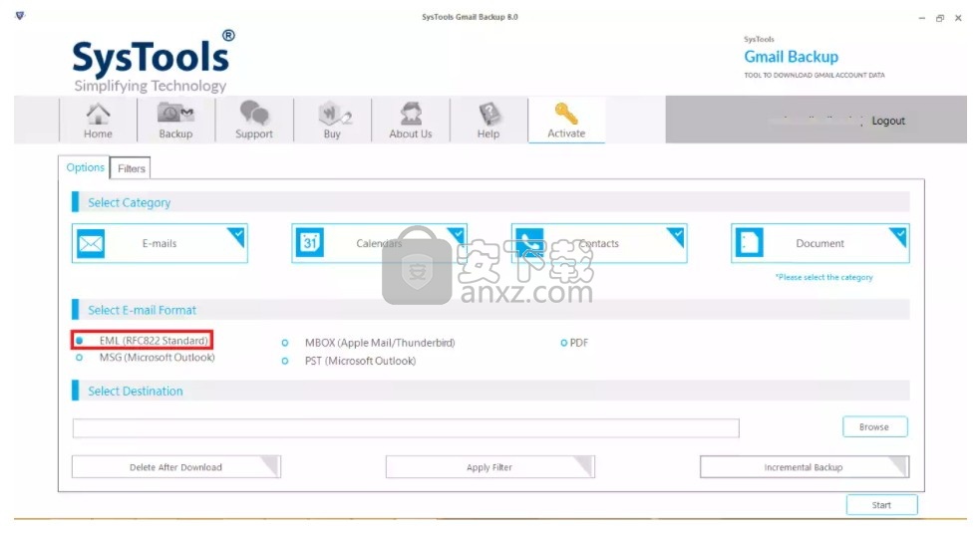Toggle the Contacts category checkmark

677,235
